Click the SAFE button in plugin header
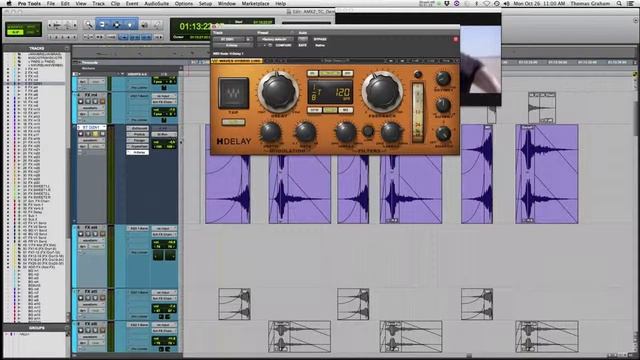Screen dimensions: 640x360 [302, 45]
